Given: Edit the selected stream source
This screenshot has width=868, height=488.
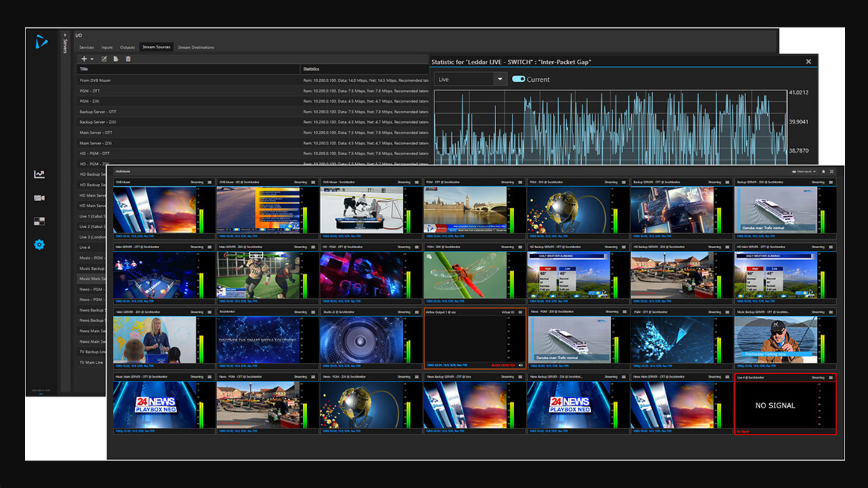Looking at the screenshot, I should point(104,59).
